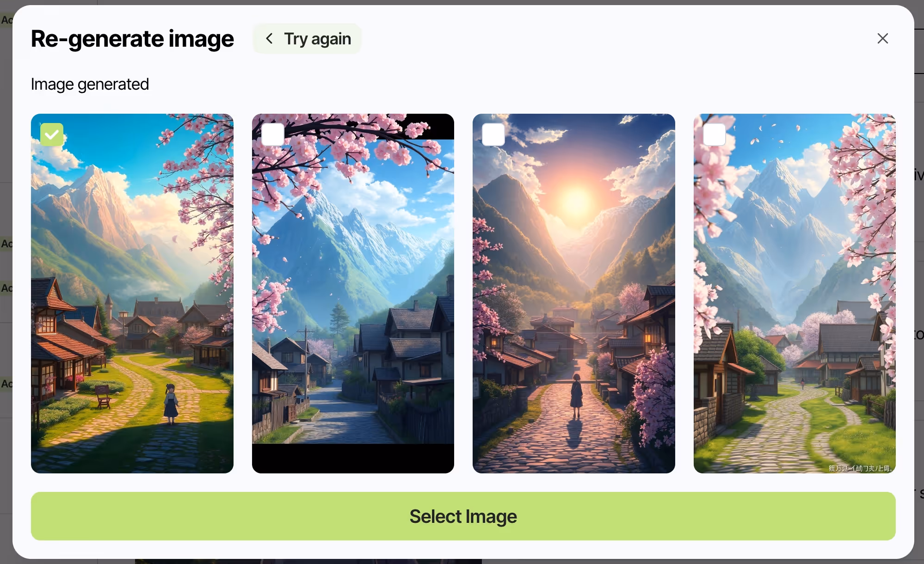Open the third thumbnail showing the cobblestone sunset street
Viewport: 924px width, 564px height.
573,293
